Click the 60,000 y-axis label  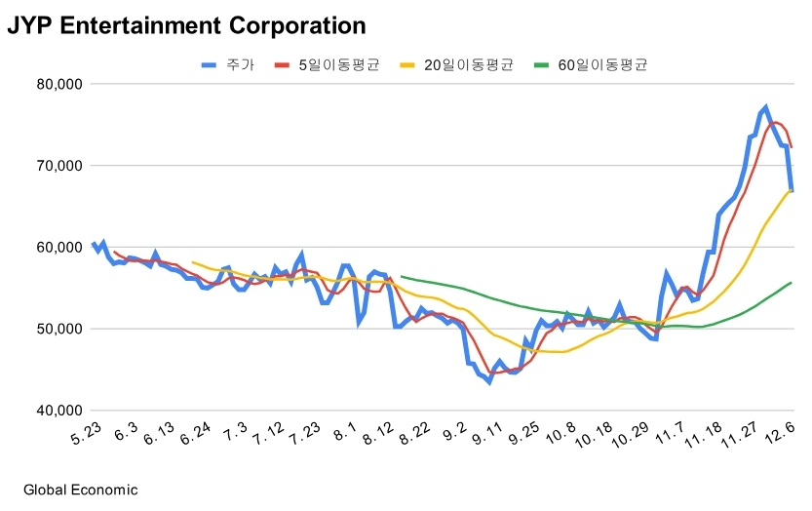coord(59,247)
